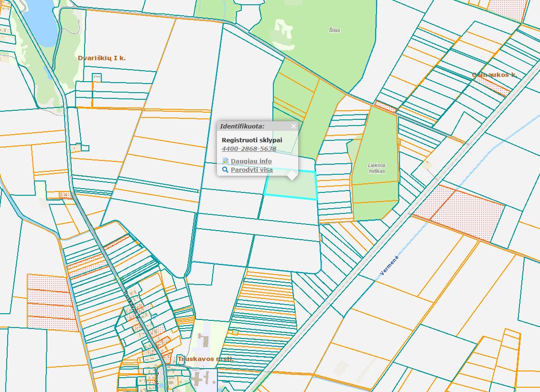Open parcel number 4400-2868-5638 link

click(x=248, y=148)
